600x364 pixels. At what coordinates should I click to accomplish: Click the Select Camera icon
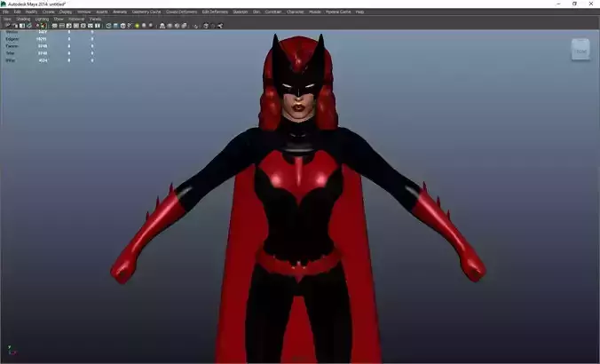click(x=7, y=26)
